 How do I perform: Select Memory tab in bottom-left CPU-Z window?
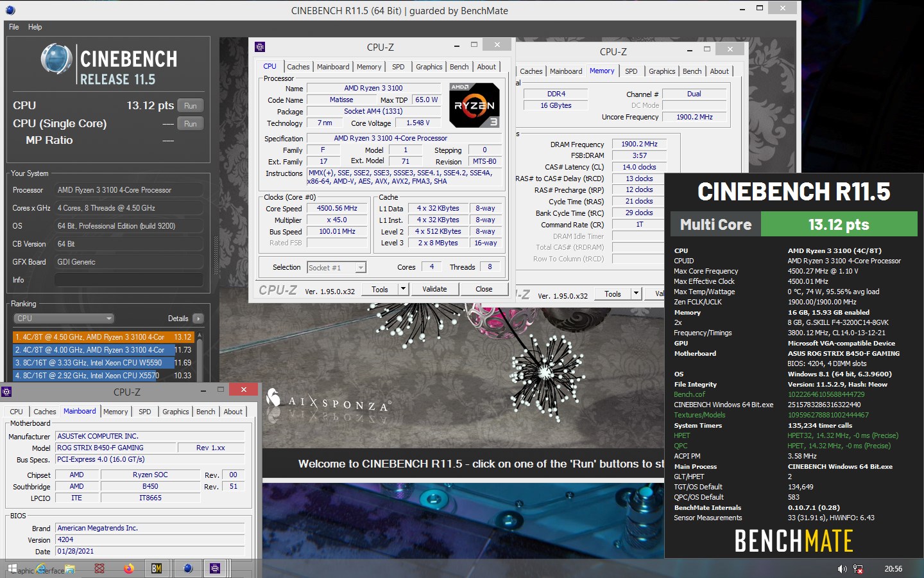pos(116,412)
